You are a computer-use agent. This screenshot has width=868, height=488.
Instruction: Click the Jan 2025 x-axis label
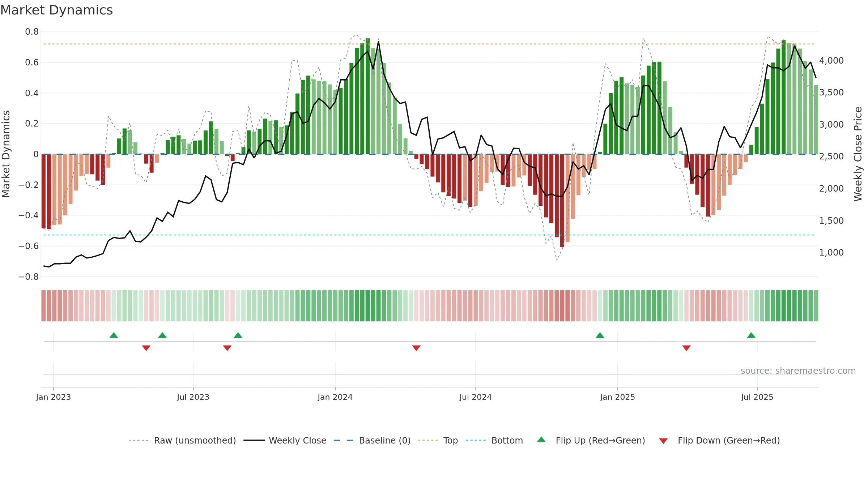click(618, 397)
